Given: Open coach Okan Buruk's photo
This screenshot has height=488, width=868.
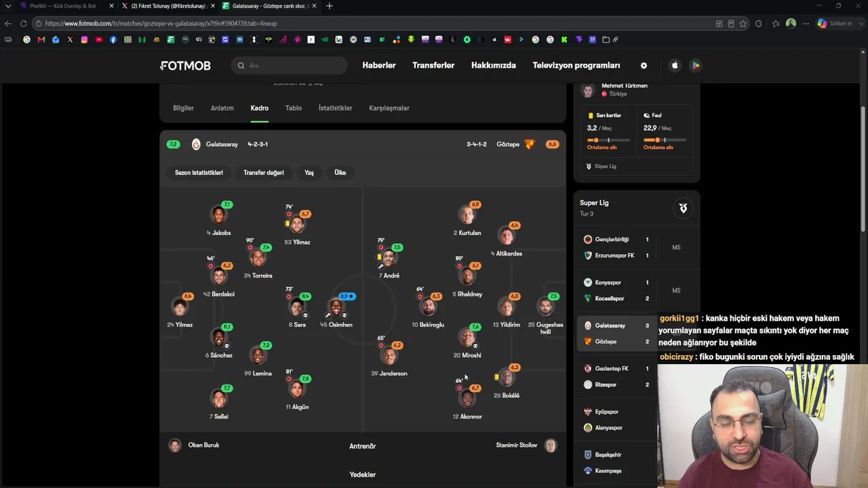Looking at the screenshot, I should 175,445.
